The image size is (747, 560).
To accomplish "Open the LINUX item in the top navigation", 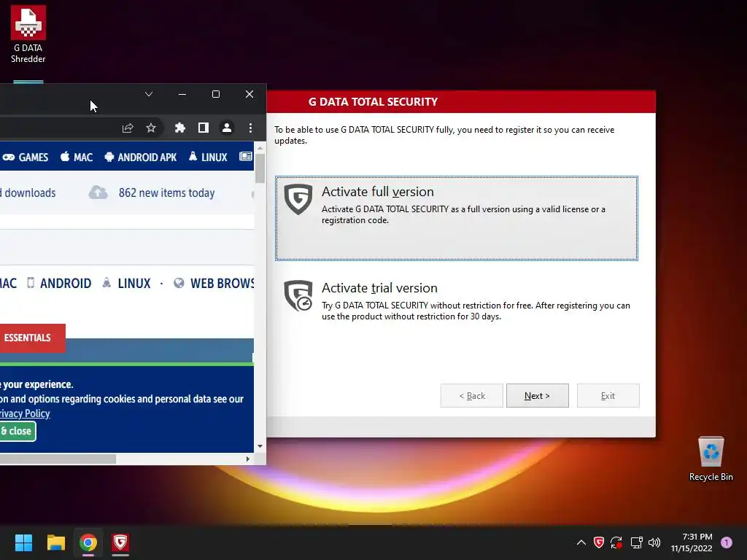I will click(208, 157).
